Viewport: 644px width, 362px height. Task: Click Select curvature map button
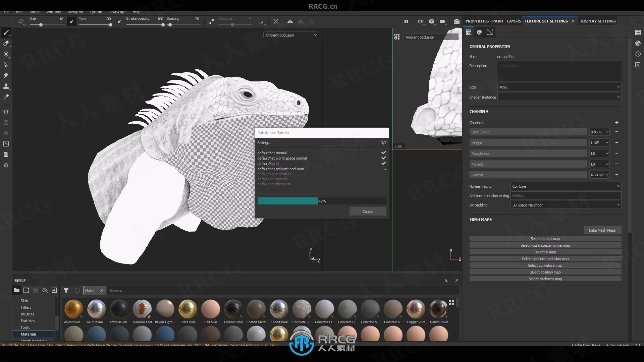click(545, 265)
